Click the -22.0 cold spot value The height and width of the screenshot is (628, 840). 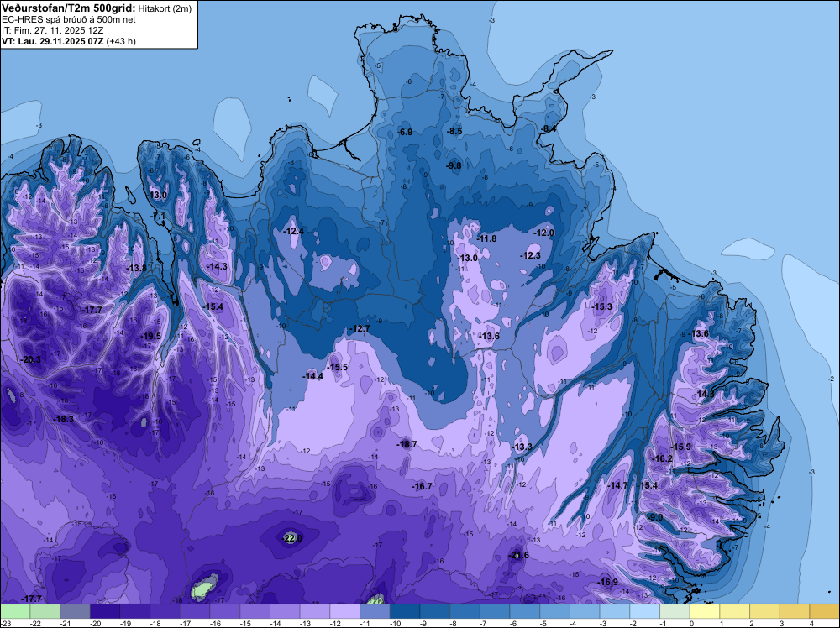292,538
